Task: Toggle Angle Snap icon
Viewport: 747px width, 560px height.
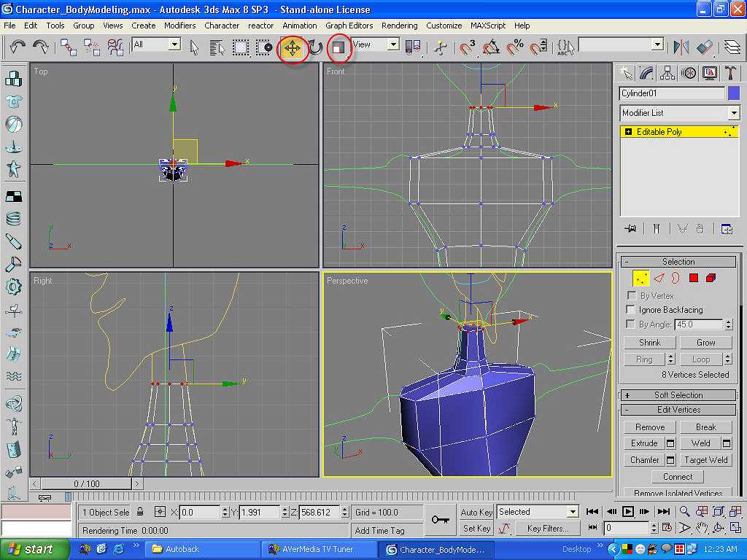Action: 491,47
